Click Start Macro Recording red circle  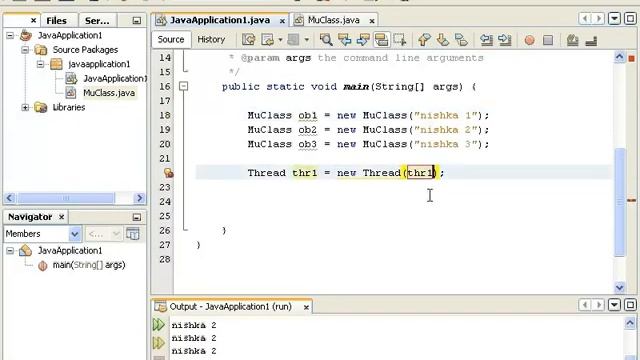pyautogui.click(x=529, y=40)
